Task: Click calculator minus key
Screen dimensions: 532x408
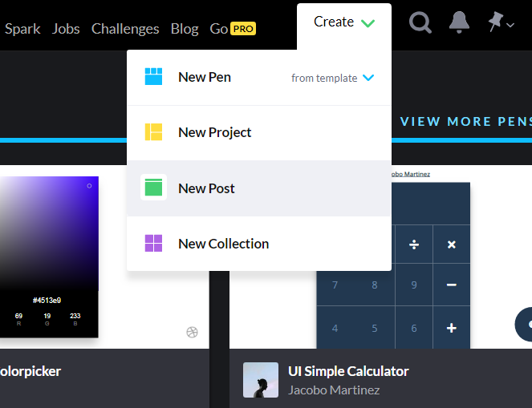Action: [x=452, y=285]
